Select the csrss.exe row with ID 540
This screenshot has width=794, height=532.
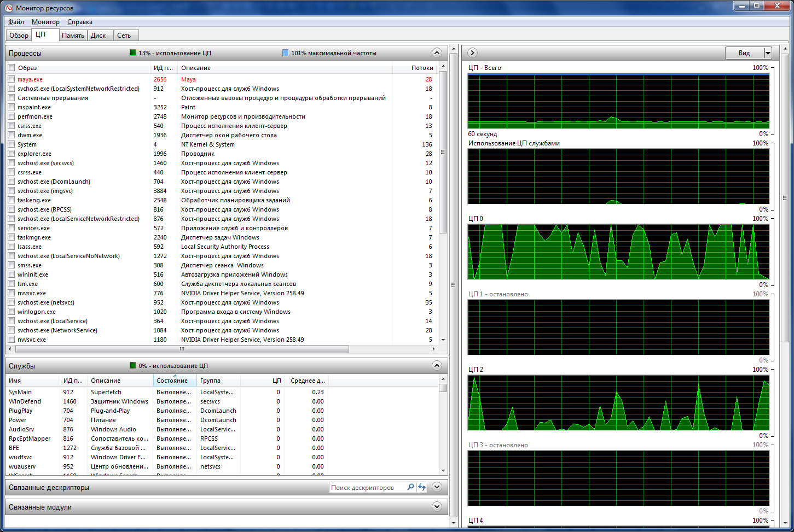coord(222,126)
